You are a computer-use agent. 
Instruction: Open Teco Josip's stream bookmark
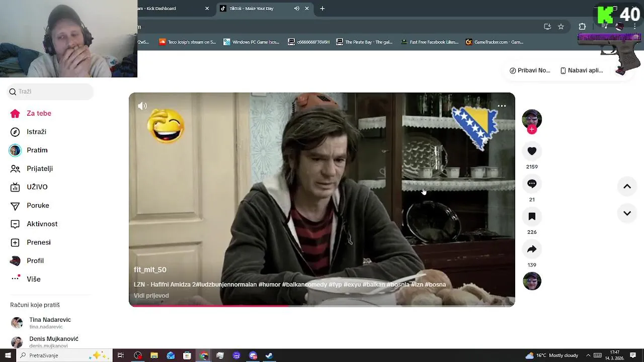(x=187, y=42)
